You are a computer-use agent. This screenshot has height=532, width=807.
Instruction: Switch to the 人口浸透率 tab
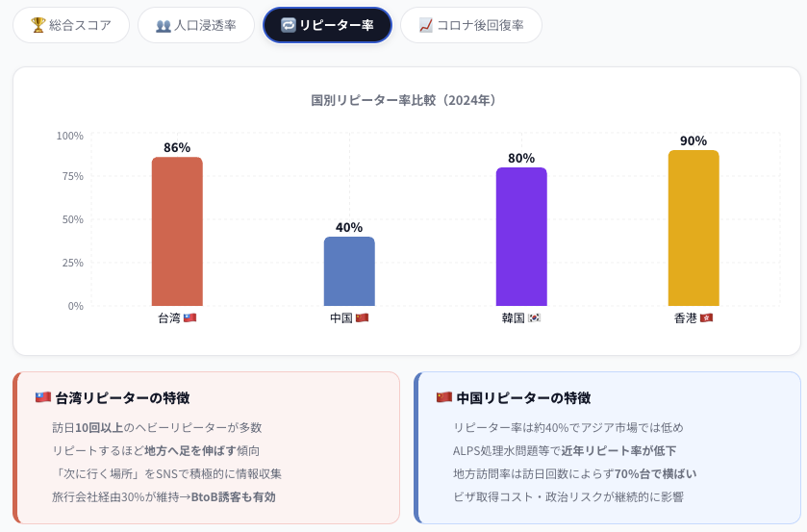point(196,25)
